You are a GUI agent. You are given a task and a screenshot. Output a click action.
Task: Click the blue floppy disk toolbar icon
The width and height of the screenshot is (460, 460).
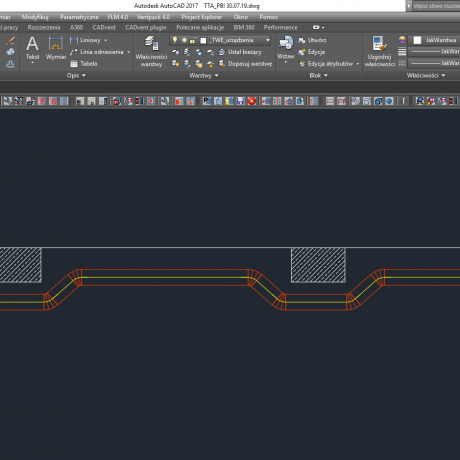click(241, 101)
